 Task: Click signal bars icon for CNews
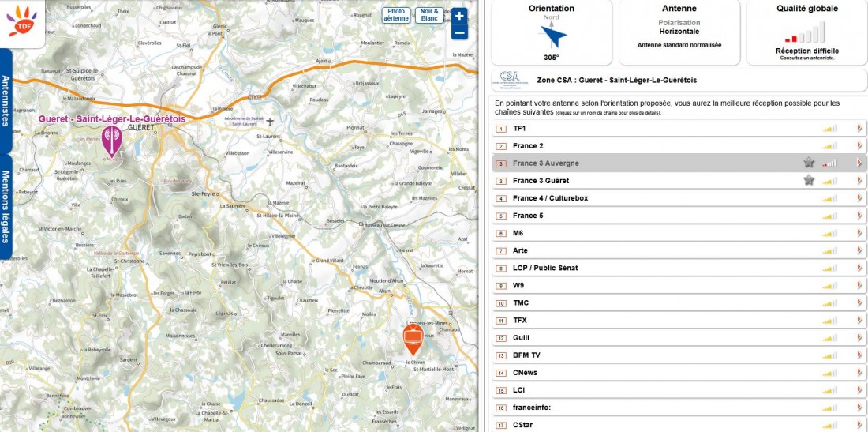click(830, 373)
